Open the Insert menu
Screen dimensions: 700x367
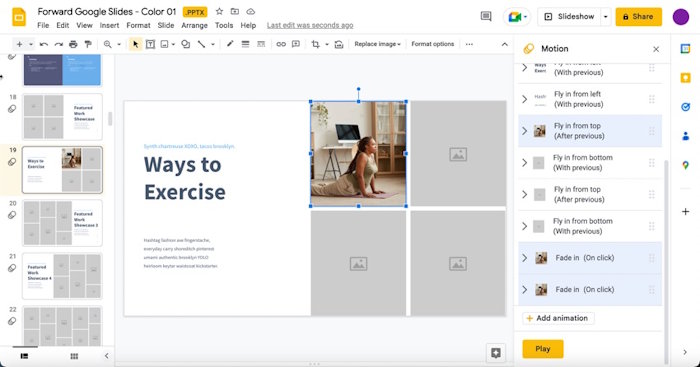click(109, 25)
